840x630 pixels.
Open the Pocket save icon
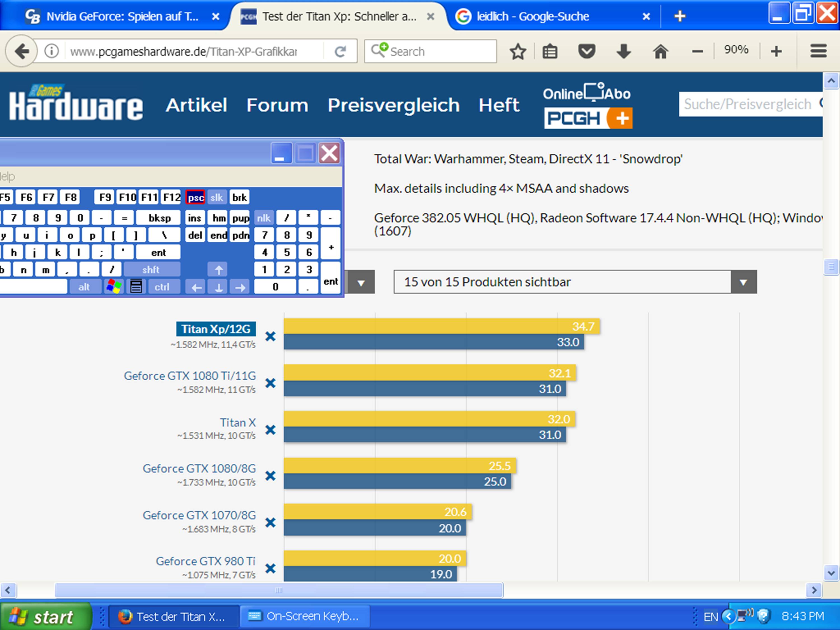click(587, 51)
